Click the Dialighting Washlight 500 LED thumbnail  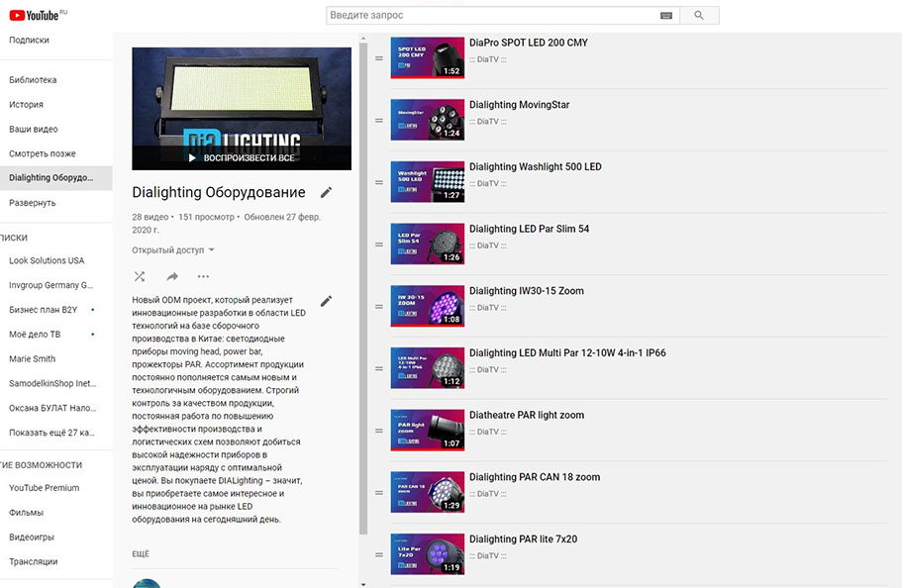coord(427,182)
